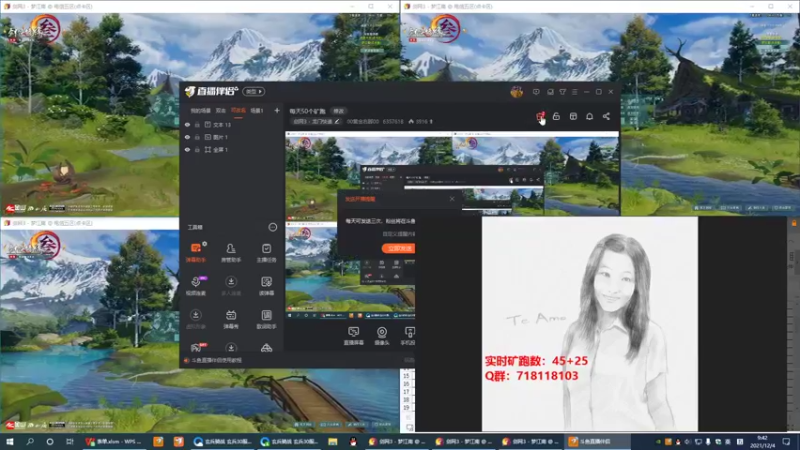The image size is (800, 450).
Task: Collapse the 工具箱 toolbox with circle button
Action: [x=272, y=227]
